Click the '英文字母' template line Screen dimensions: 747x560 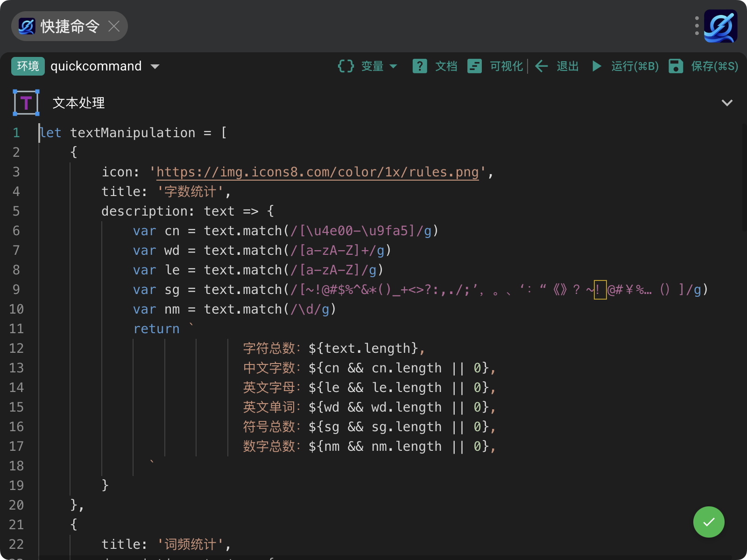pos(369,388)
